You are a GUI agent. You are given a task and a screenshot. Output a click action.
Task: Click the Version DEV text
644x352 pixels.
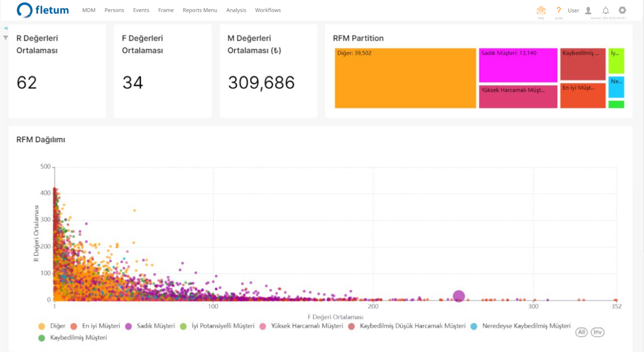pos(608,18)
